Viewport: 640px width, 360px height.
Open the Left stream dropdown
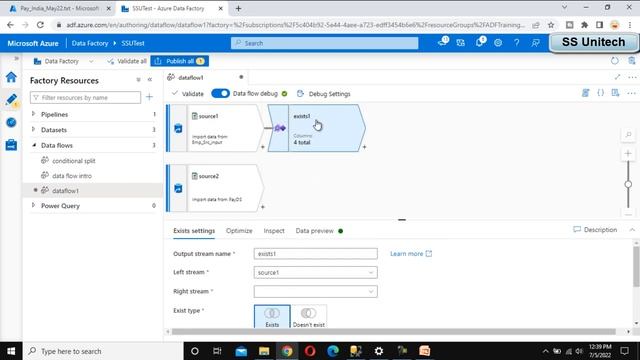pos(316,272)
